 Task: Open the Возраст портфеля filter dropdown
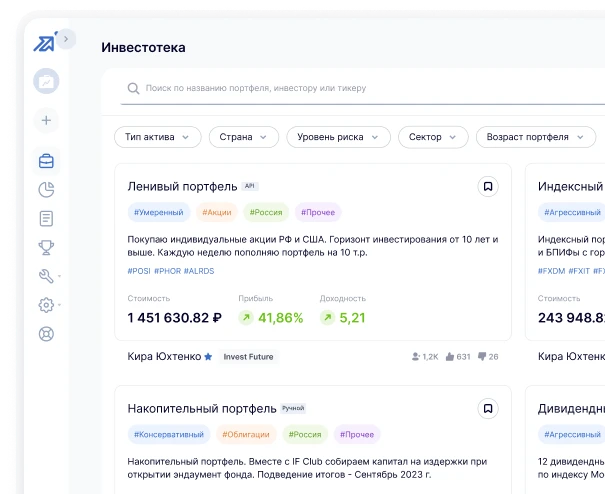click(536, 137)
